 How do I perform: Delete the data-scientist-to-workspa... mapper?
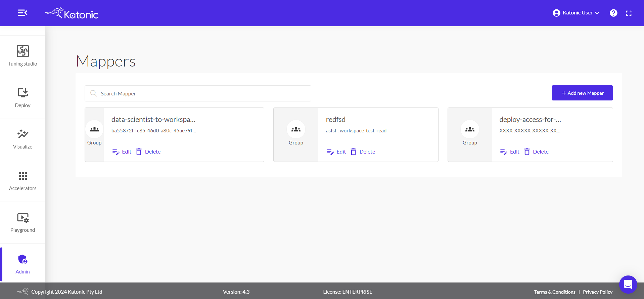tap(148, 152)
